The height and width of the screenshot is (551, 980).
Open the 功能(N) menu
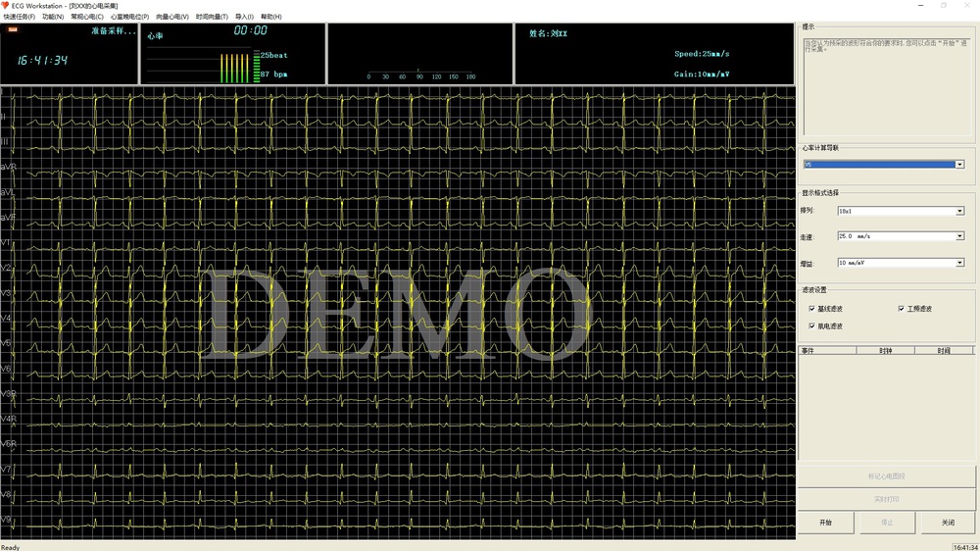coord(53,17)
